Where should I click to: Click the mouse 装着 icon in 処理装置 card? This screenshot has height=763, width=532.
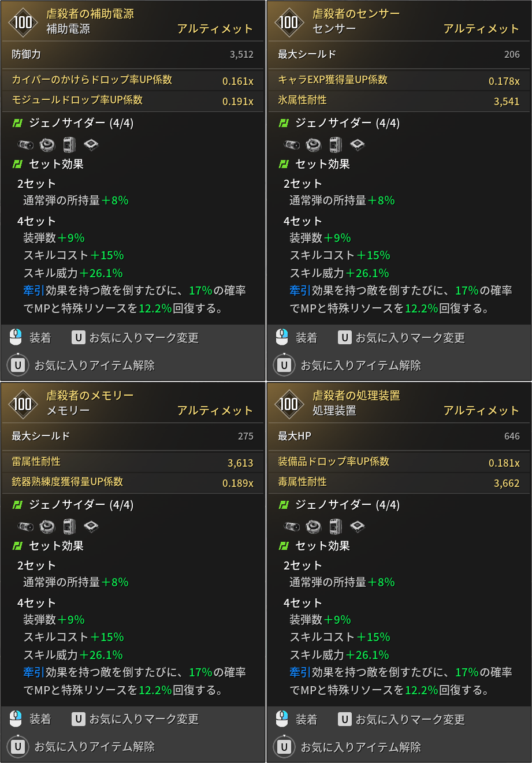pyautogui.click(x=282, y=719)
